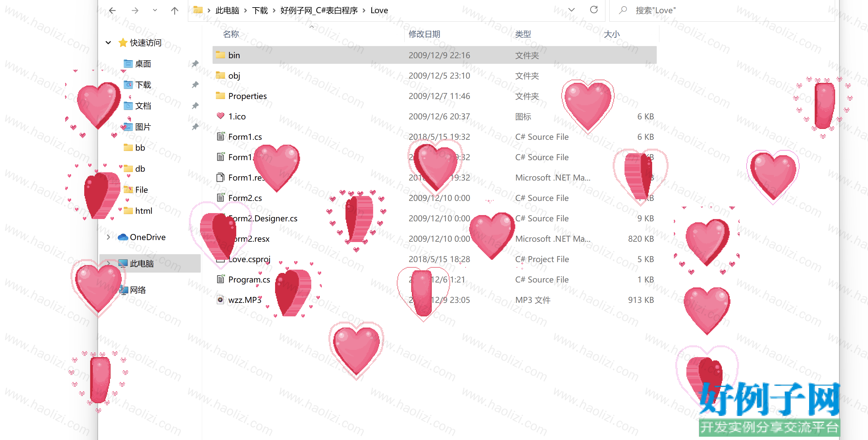Select 此电脑 in the address breadcrumb
The width and height of the screenshot is (868, 440).
point(227,11)
